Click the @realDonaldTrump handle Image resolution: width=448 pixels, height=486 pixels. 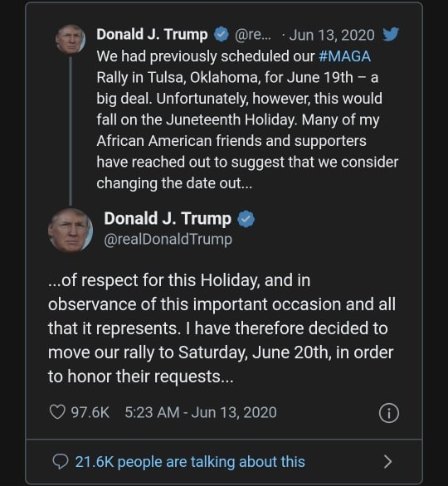pos(168,240)
